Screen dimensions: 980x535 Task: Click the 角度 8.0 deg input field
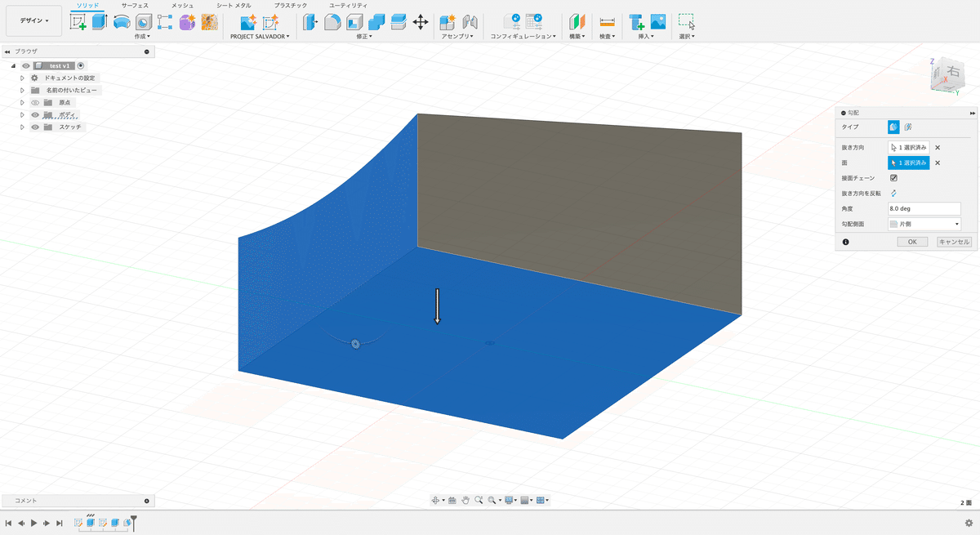pyautogui.click(x=924, y=209)
